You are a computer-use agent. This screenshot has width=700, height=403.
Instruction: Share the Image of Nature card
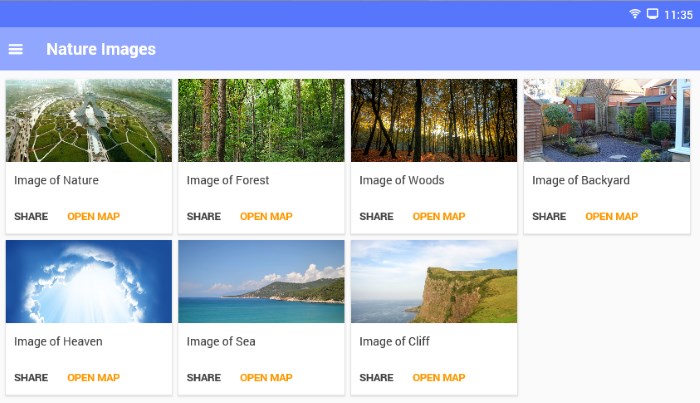[x=31, y=216]
